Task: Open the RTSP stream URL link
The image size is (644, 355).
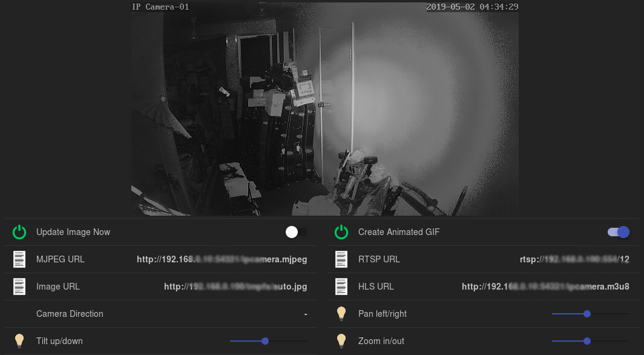Action: (575, 259)
